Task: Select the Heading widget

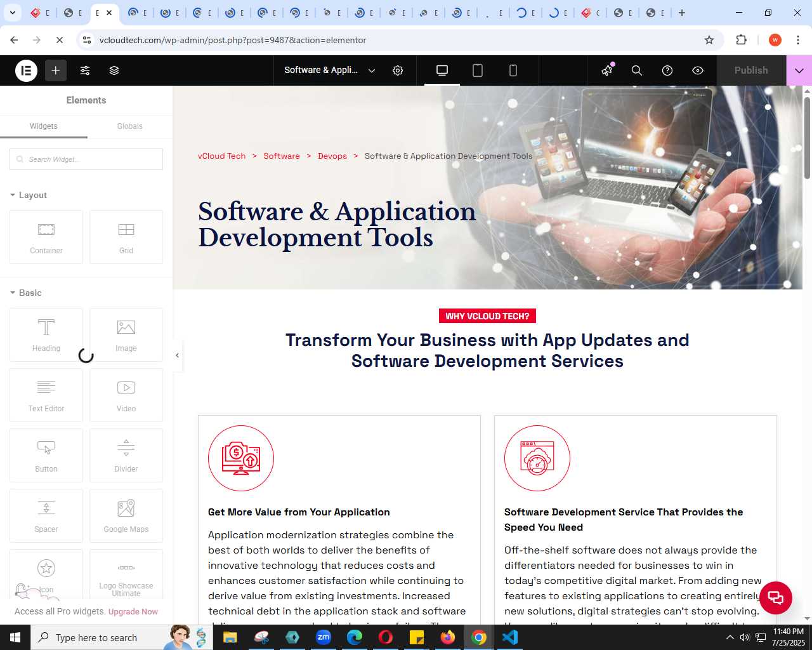Action: coord(46,335)
